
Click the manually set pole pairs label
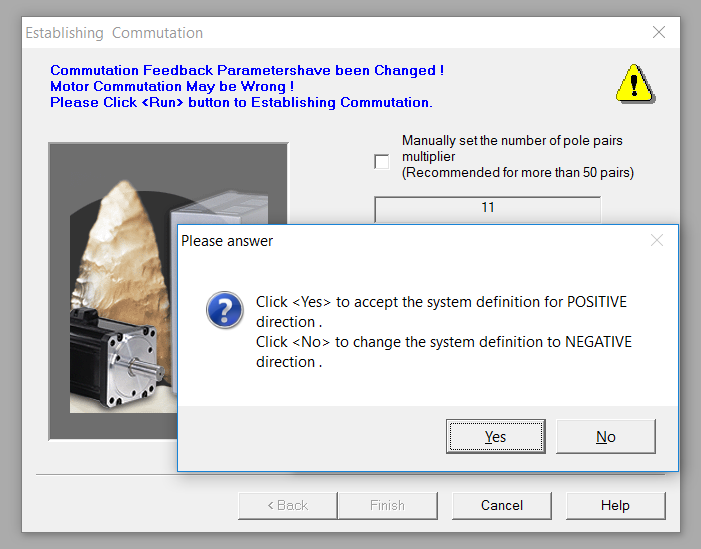point(518,156)
